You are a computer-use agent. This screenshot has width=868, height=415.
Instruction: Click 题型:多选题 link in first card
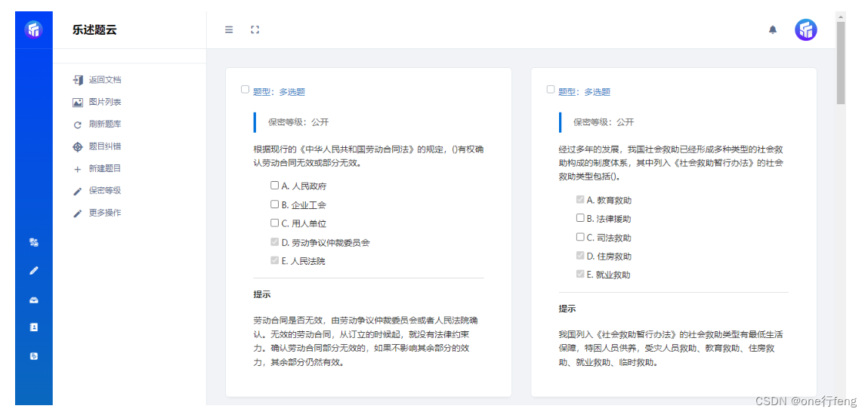[x=279, y=92]
